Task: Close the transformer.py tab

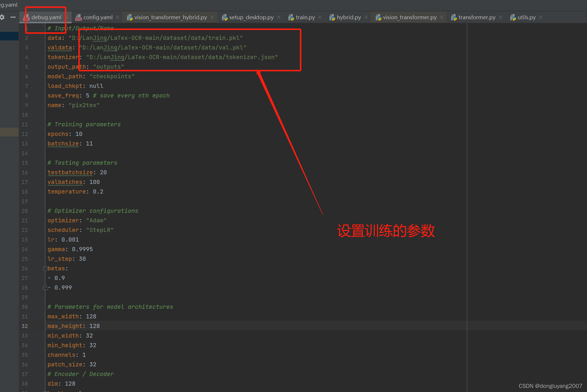Action: (501, 17)
